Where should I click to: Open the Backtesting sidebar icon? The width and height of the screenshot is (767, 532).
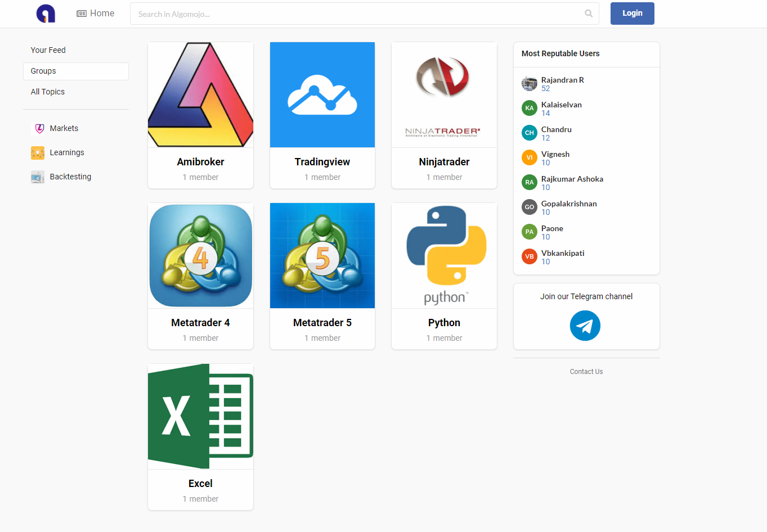coord(38,177)
